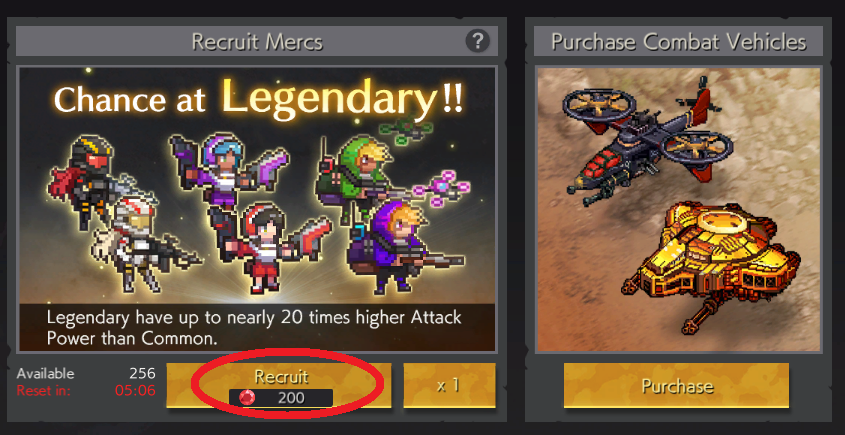Click the x 1 recruit quantity button
The image size is (845, 435).
[x=449, y=385]
